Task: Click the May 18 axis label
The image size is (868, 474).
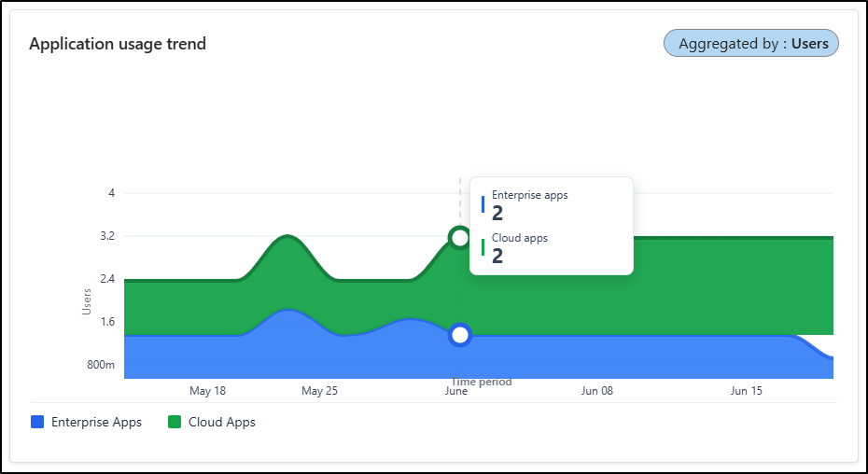Action: [207, 391]
